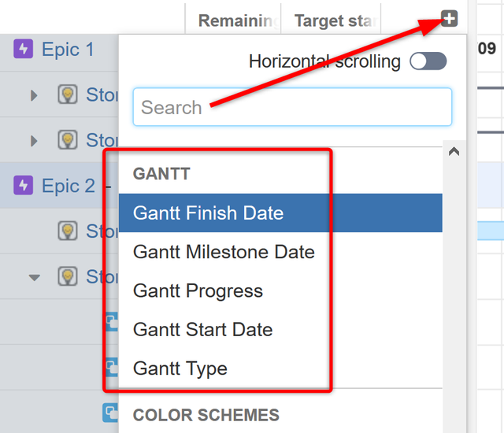This screenshot has height=433, width=504.
Task: Click the first story lightbulb icon under Epic 1
Action: coord(68,95)
